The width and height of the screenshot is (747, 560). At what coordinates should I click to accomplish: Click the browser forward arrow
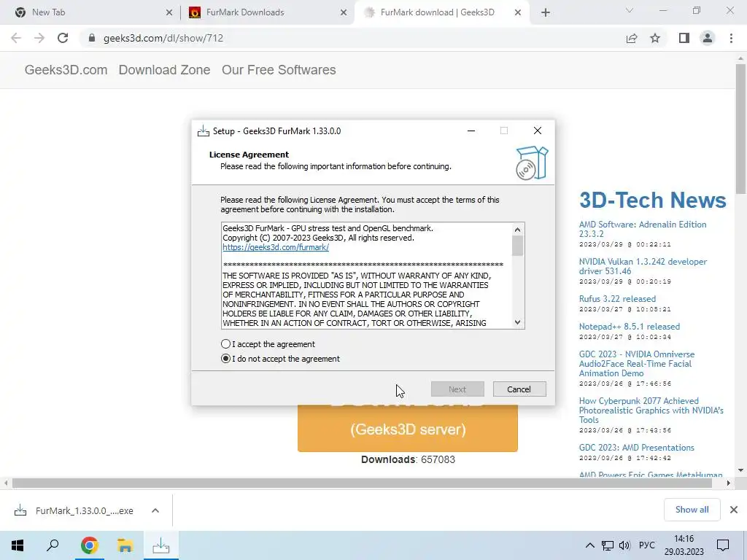(x=39, y=38)
